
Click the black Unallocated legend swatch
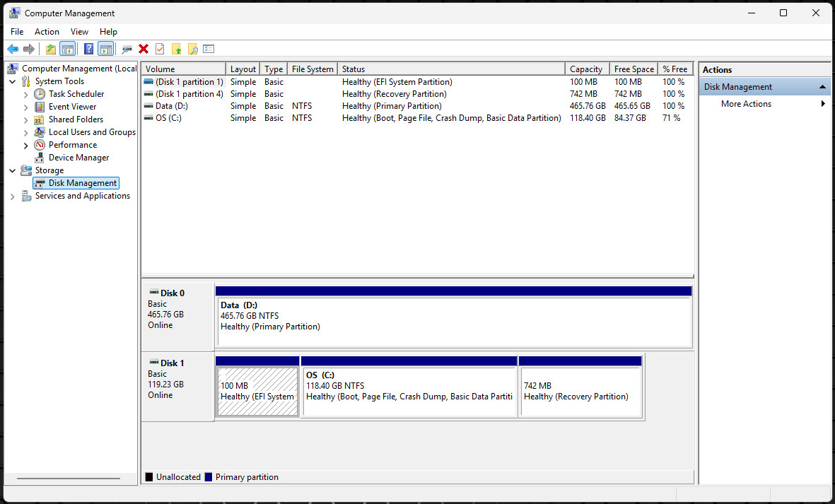[x=149, y=477]
